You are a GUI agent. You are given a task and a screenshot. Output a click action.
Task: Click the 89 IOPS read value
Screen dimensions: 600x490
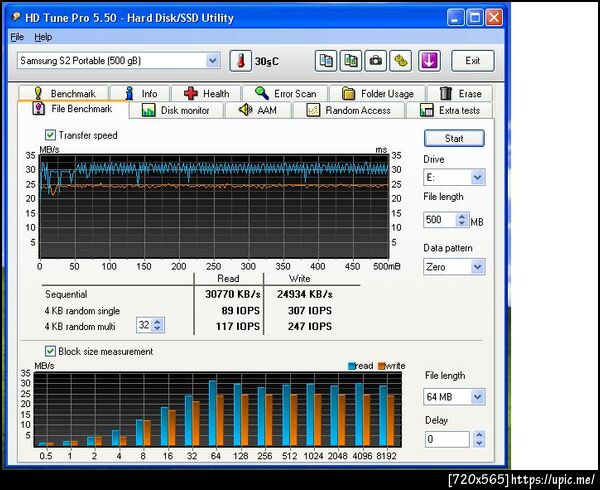coord(241,311)
